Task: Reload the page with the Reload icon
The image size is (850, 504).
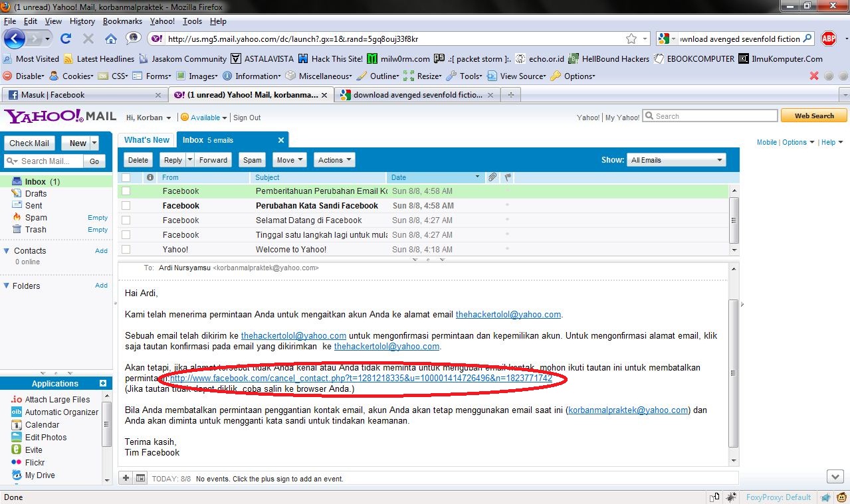Action: pos(66,39)
